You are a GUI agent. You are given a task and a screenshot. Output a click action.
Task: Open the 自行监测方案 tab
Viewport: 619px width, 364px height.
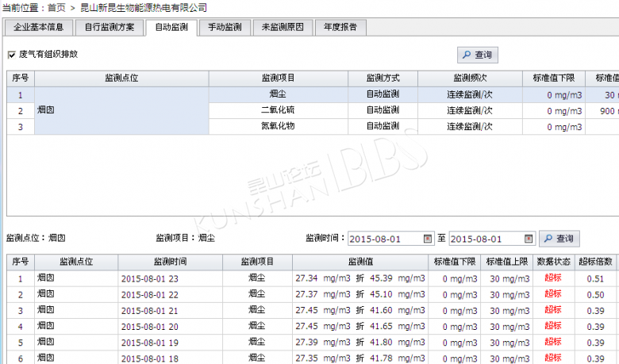(110, 27)
